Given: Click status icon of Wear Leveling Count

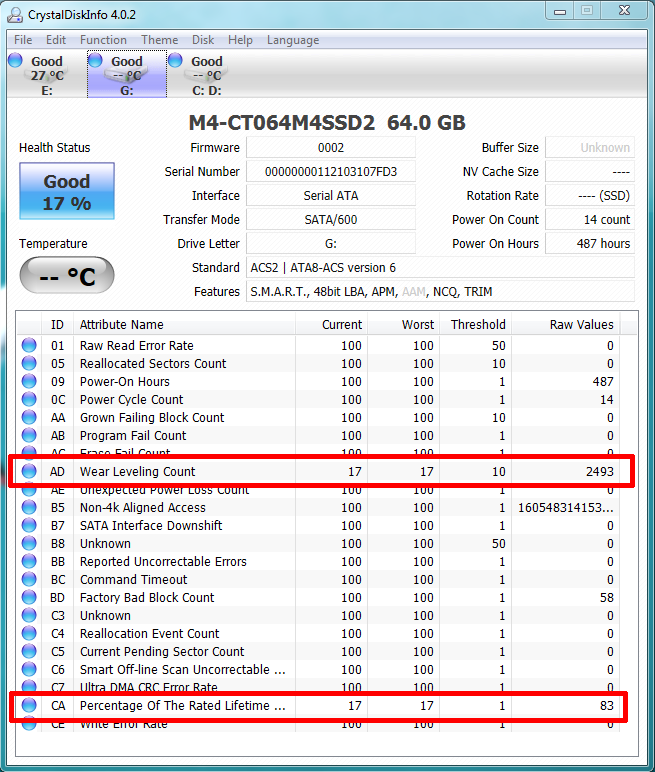Looking at the screenshot, I should (x=29, y=471).
